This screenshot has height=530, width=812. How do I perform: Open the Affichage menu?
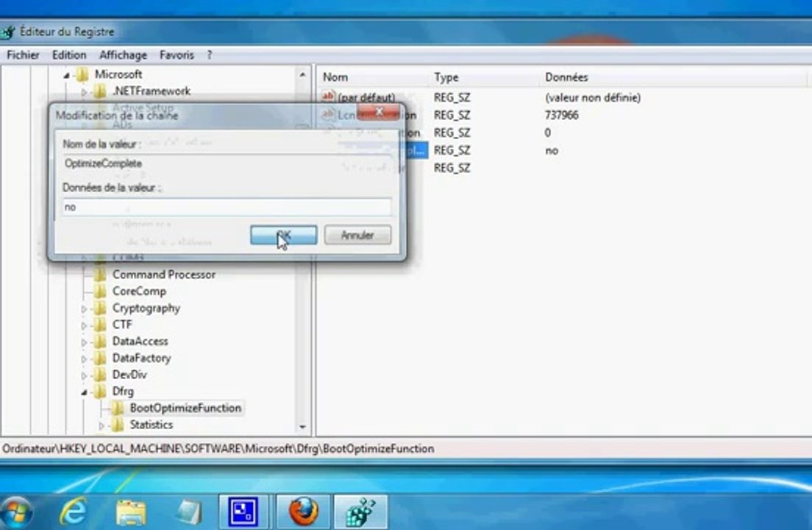pos(123,55)
